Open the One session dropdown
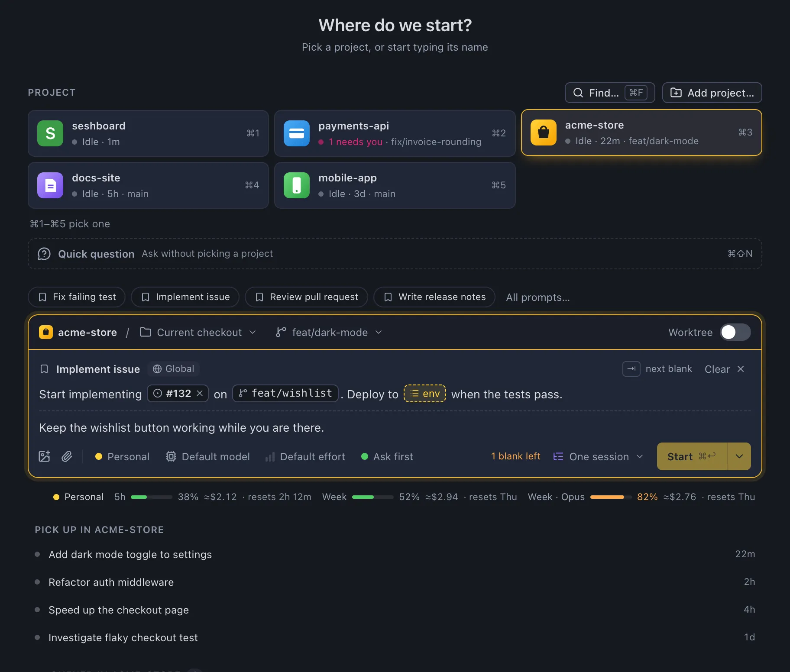The image size is (790, 672). click(x=599, y=456)
